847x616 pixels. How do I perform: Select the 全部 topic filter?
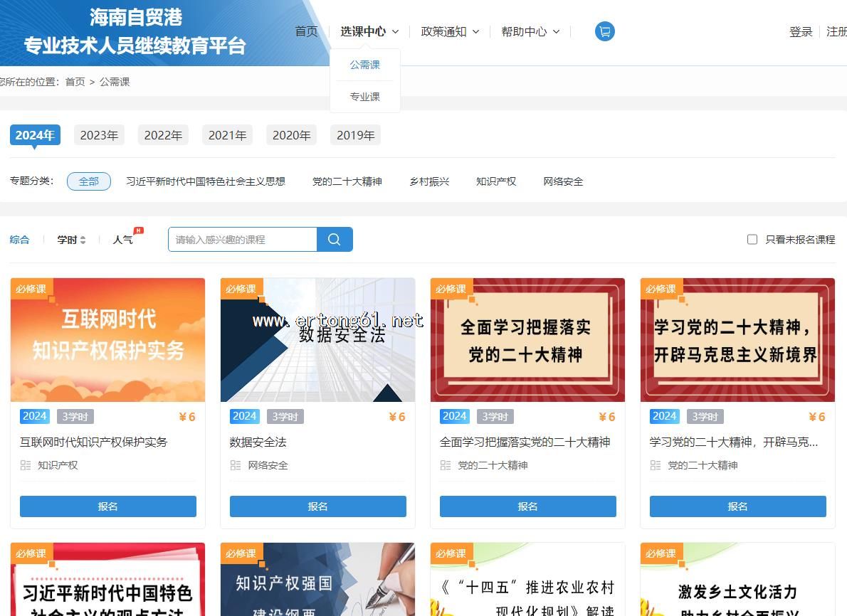(89, 181)
